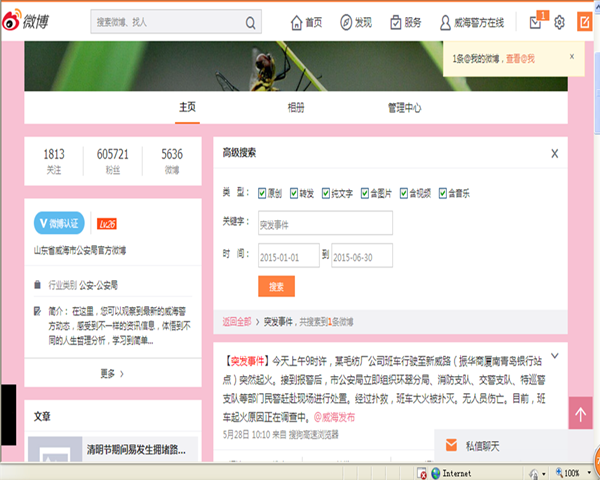600x480 pixels.
Task: Open the 首页 home icon link
Action: click(x=307, y=22)
